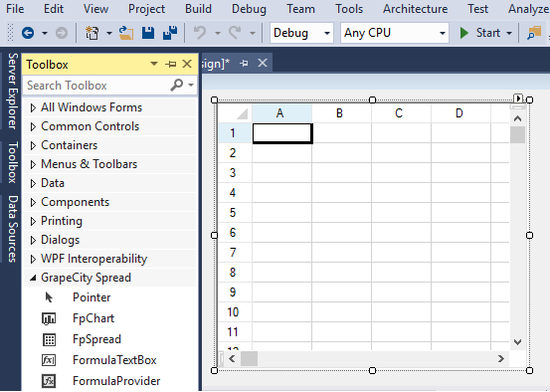Open the Server Explorer side tab
The height and width of the screenshot is (392, 550).
coord(12,91)
